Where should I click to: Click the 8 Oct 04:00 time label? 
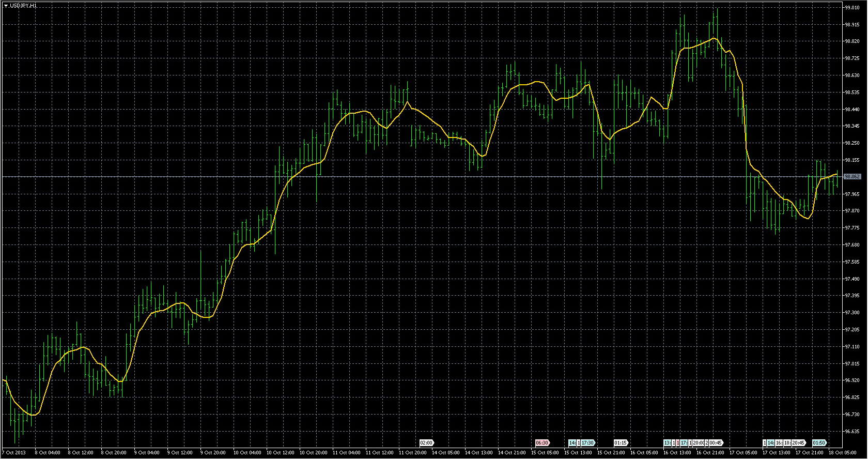(x=48, y=453)
